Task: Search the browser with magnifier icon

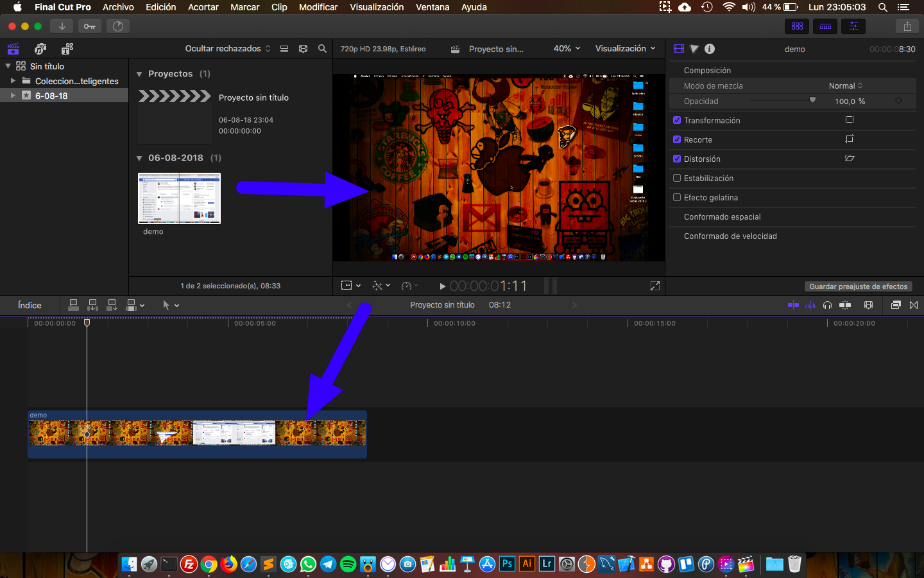Action: 322,49
